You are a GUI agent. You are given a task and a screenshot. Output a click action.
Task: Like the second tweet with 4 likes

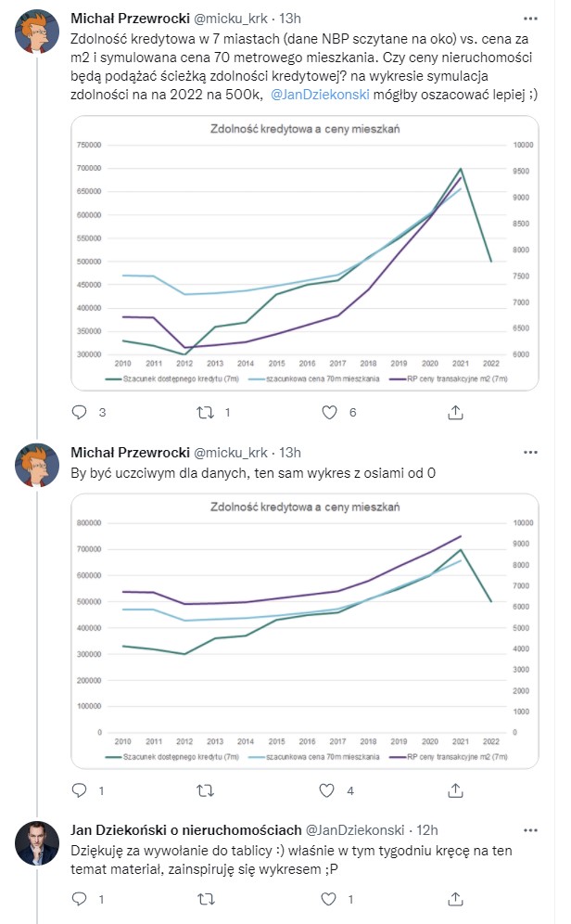tap(326, 791)
